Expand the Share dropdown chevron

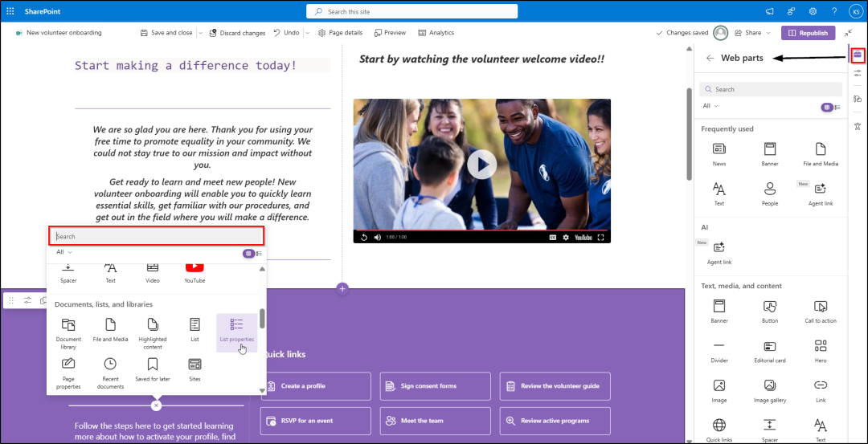(x=768, y=33)
